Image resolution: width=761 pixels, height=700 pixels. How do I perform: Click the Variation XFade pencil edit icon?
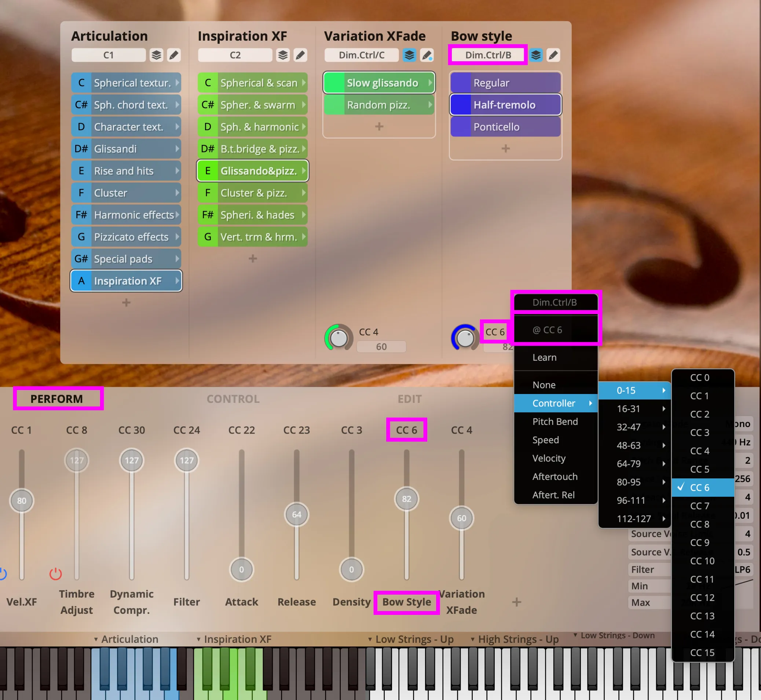[427, 55]
